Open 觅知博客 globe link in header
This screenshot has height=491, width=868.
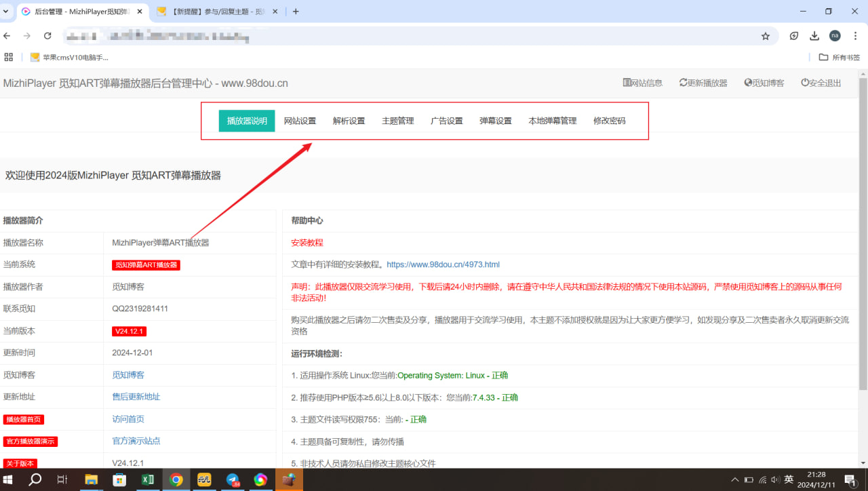(x=764, y=83)
